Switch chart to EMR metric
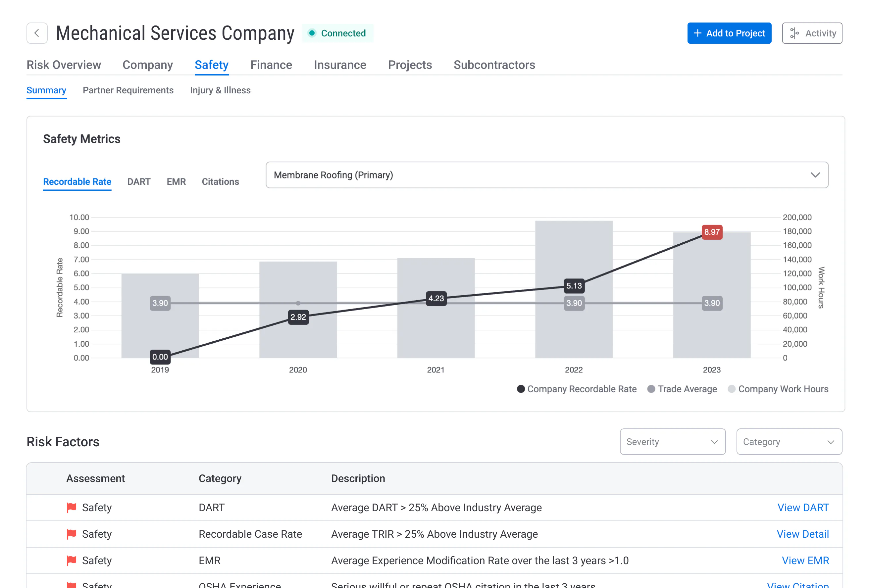869x588 pixels. (x=176, y=182)
